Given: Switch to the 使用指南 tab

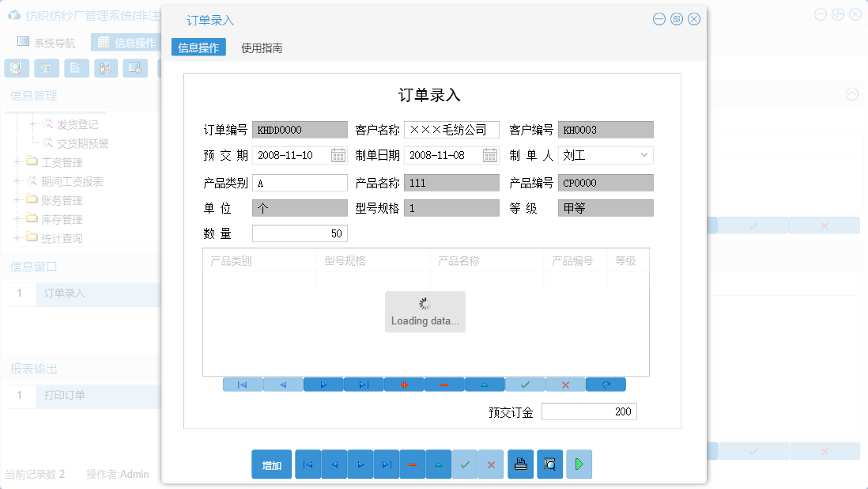Looking at the screenshot, I should pyautogui.click(x=262, y=47).
